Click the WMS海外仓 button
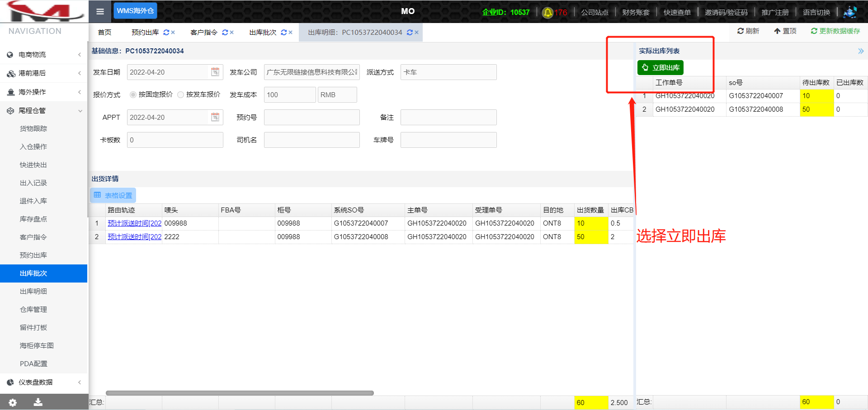This screenshot has height=410, width=868. 135,11
